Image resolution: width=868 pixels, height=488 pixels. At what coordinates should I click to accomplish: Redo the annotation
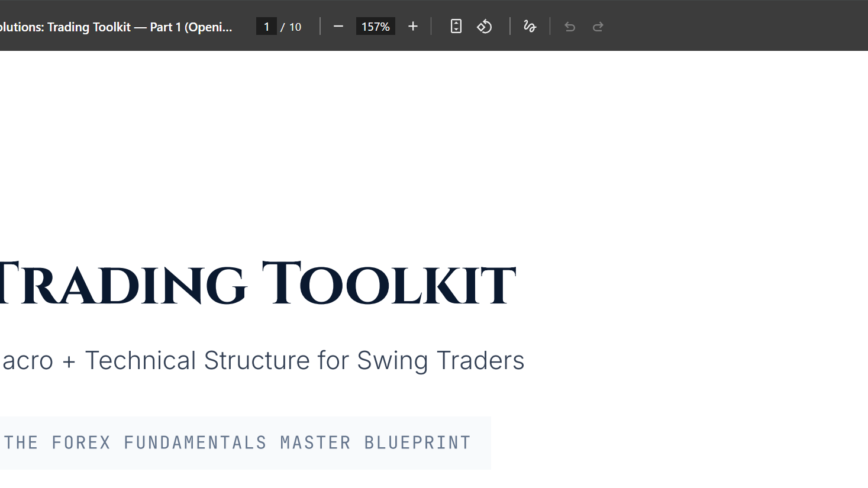point(598,27)
